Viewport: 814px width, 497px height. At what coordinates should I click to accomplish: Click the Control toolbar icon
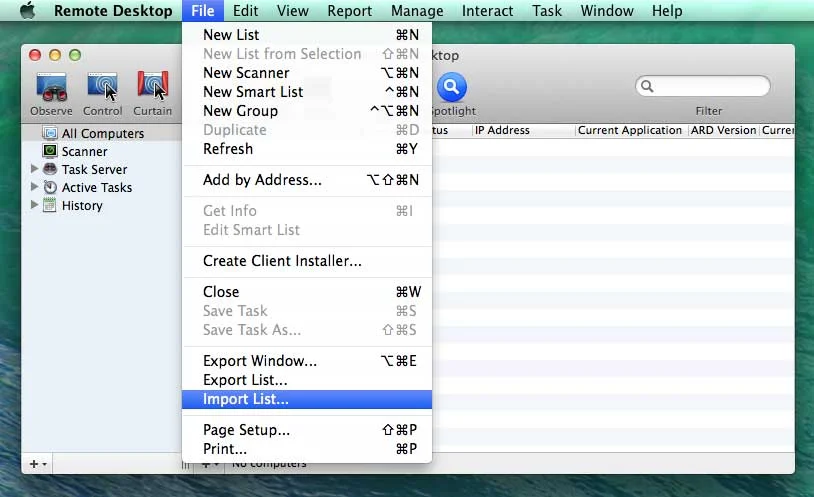coord(102,88)
